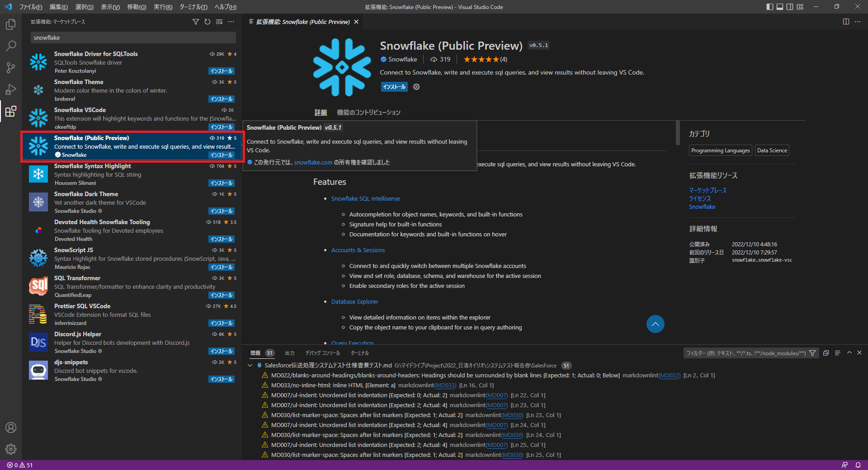Open the Source Control view

pos(11,68)
